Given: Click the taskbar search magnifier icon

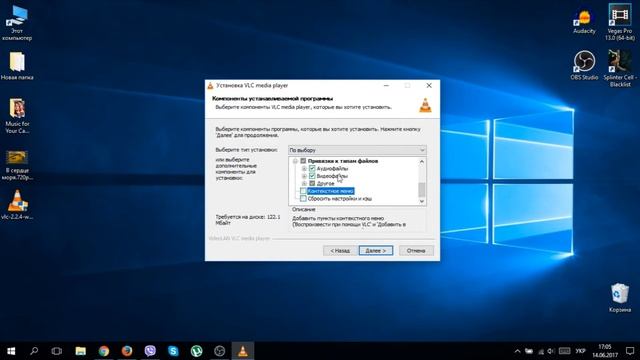Looking at the screenshot, I should coord(34,351).
